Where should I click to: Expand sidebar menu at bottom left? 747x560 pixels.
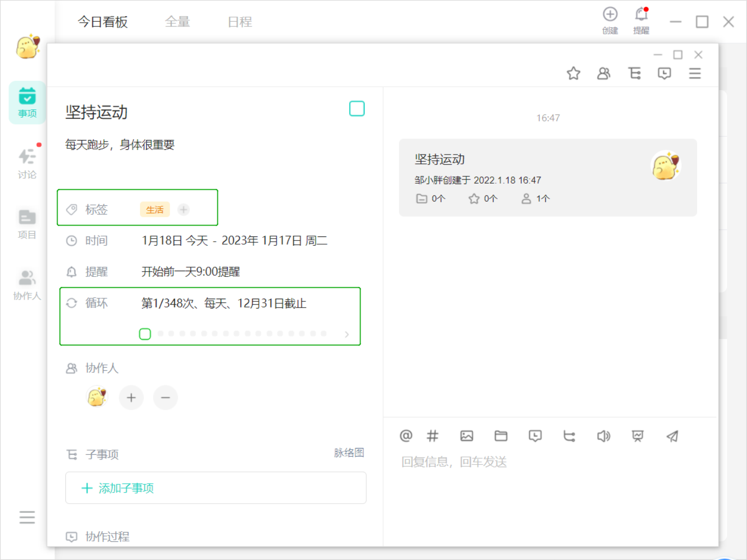coord(27,517)
